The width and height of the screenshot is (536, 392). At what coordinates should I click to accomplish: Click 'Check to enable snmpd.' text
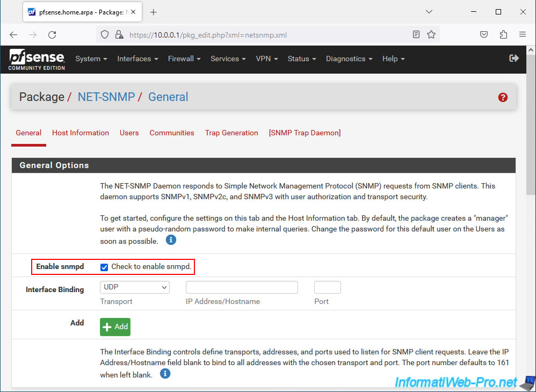[151, 267]
